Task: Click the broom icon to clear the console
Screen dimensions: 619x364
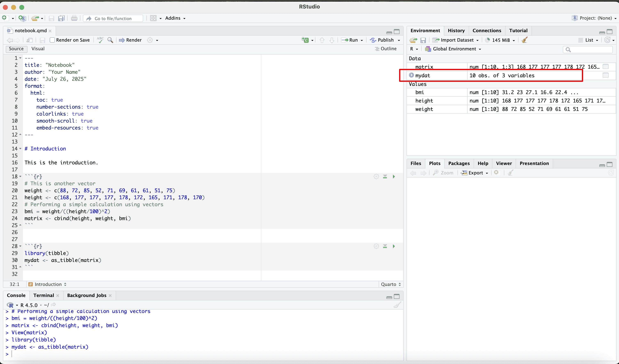Action: pyautogui.click(x=397, y=305)
